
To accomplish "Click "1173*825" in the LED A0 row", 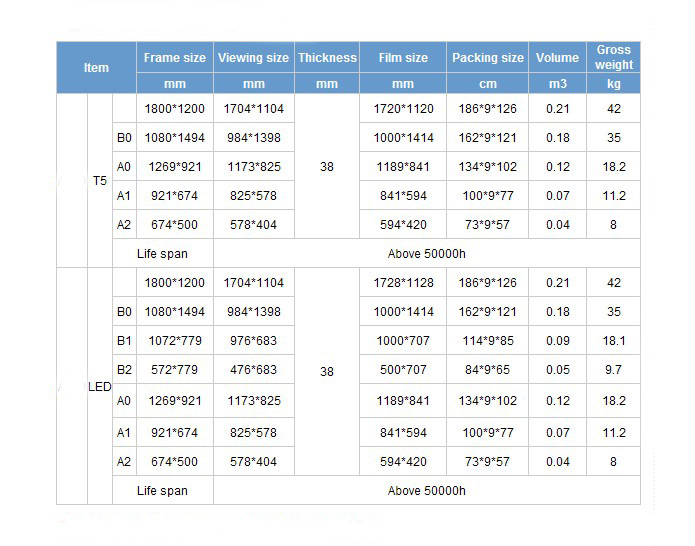I will (x=254, y=401).
